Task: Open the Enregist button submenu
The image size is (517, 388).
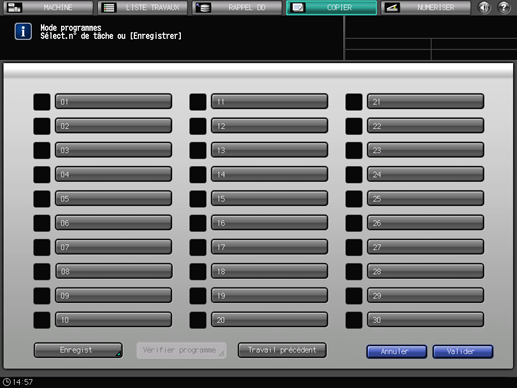Action: tap(78, 350)
